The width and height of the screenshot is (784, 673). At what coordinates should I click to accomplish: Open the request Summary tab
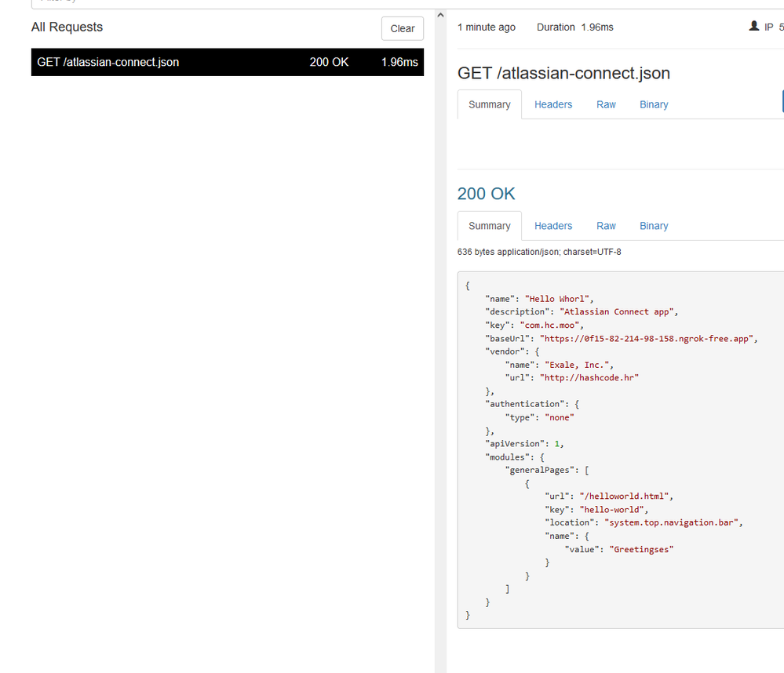489,104
